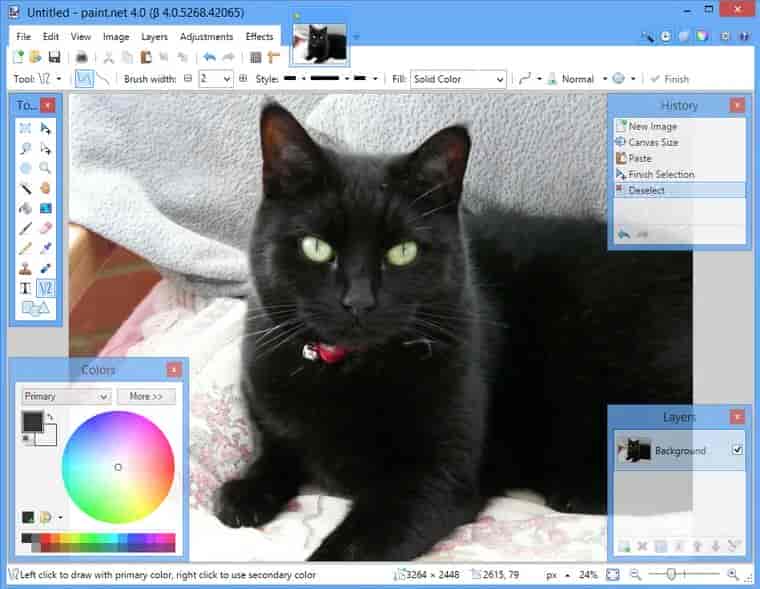
Task: Open the View menu
Action: click(80, 37)
